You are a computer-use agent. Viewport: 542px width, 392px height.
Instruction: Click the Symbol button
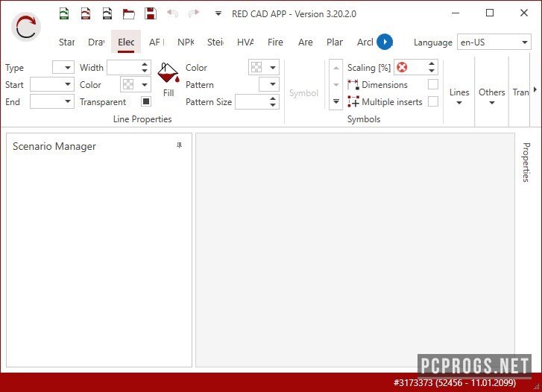coord(303,93)
